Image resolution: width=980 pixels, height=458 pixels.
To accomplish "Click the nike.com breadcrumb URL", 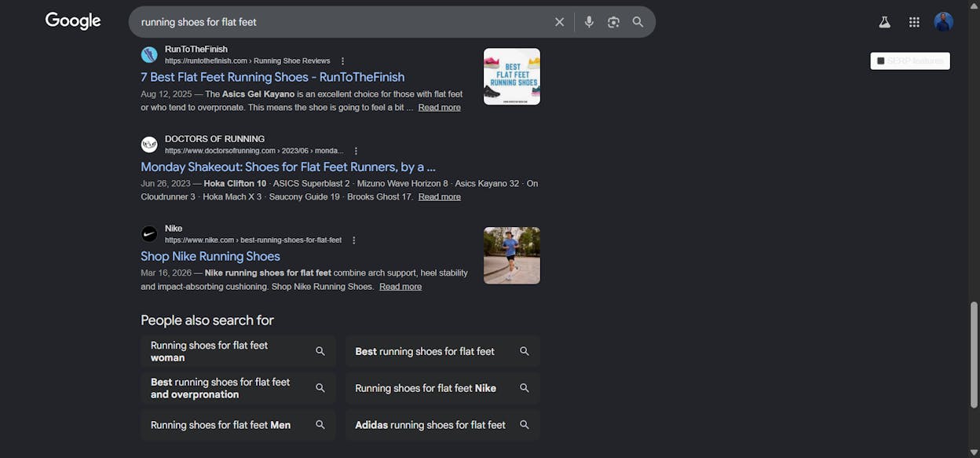I will click(x=253, y=240).
